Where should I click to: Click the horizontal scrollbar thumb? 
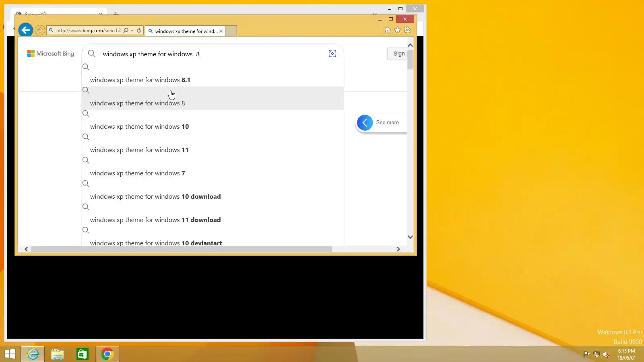click(x=182, y=249)
